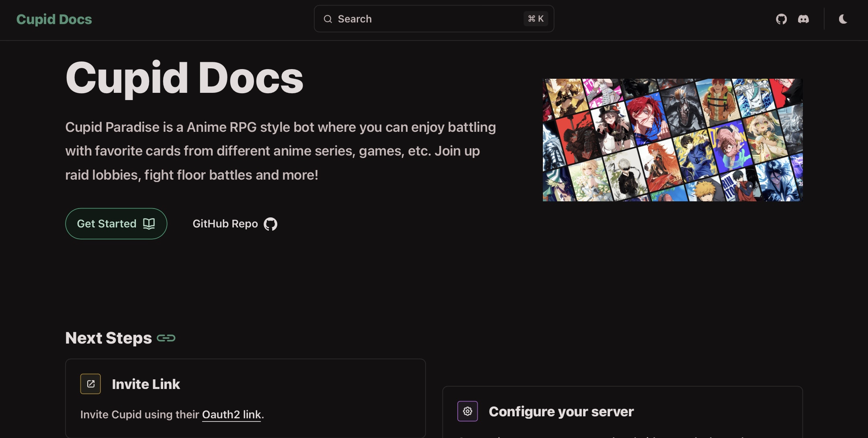Click the anime card collage image

click(x=672, y=140)
